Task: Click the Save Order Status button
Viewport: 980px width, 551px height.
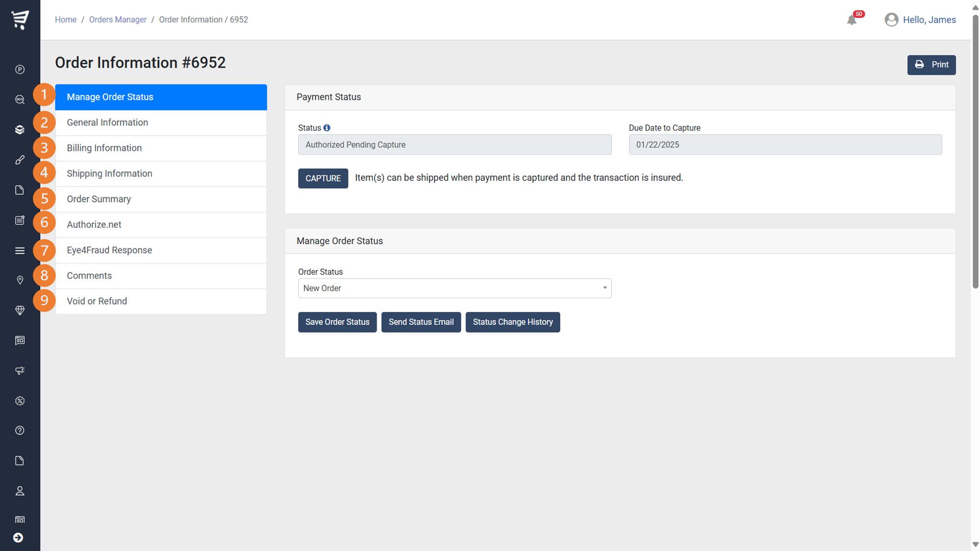Action: (x=337, y=322)
